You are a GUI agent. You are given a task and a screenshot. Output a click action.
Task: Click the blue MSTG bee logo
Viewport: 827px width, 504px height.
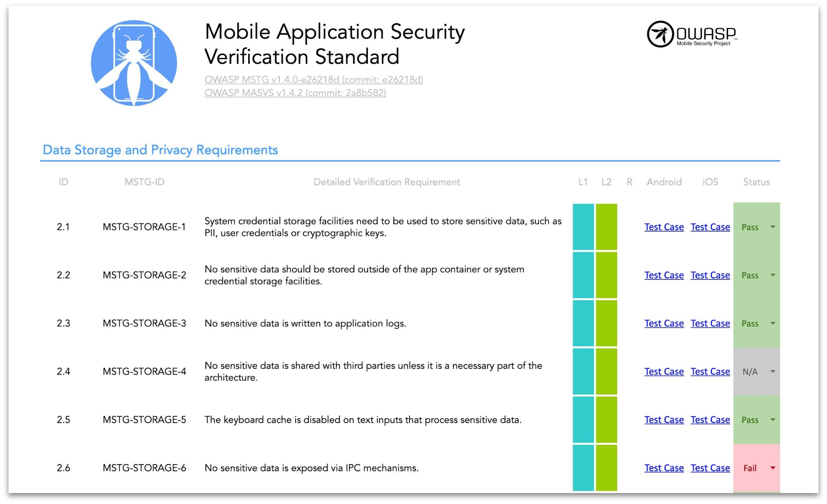[134, 63]
